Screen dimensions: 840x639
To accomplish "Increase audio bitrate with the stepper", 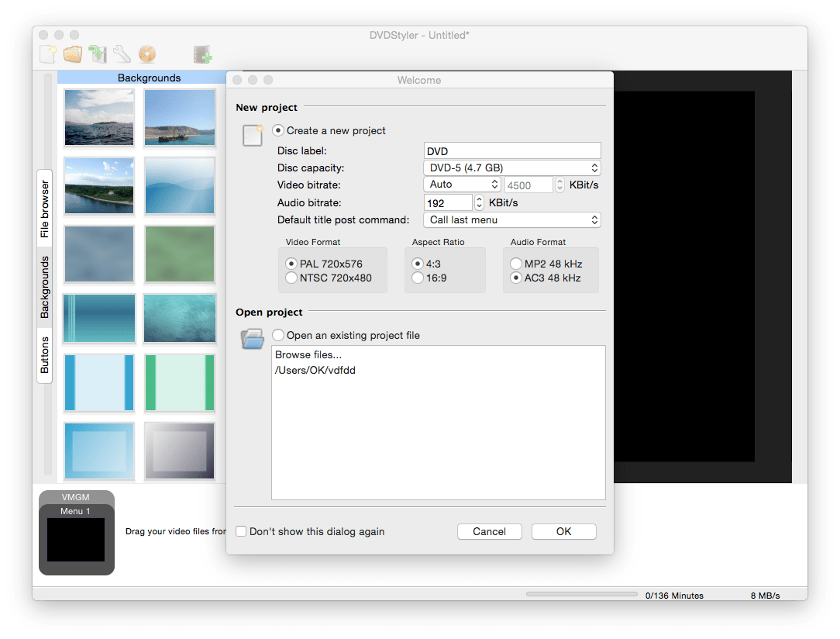I will [479, 199].
